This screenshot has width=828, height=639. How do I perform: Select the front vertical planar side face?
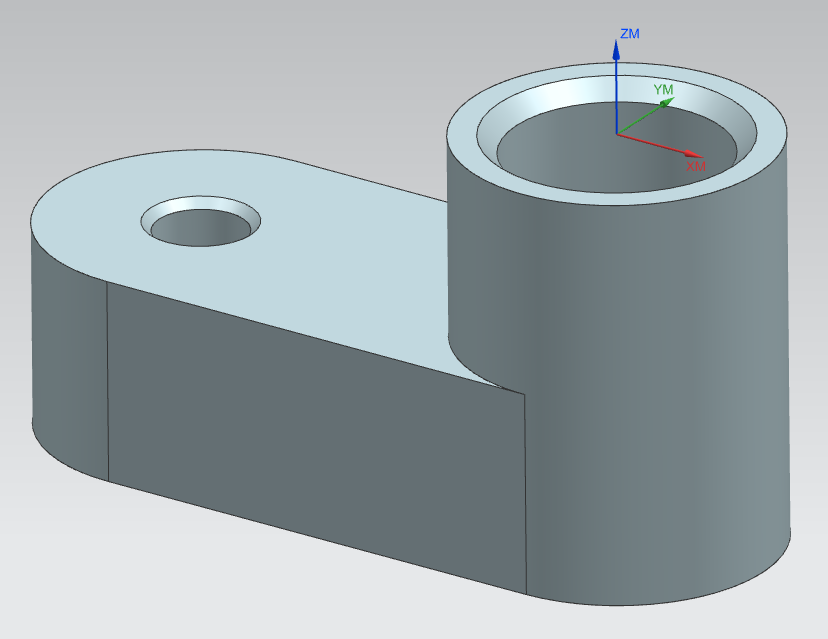(317, 438)
